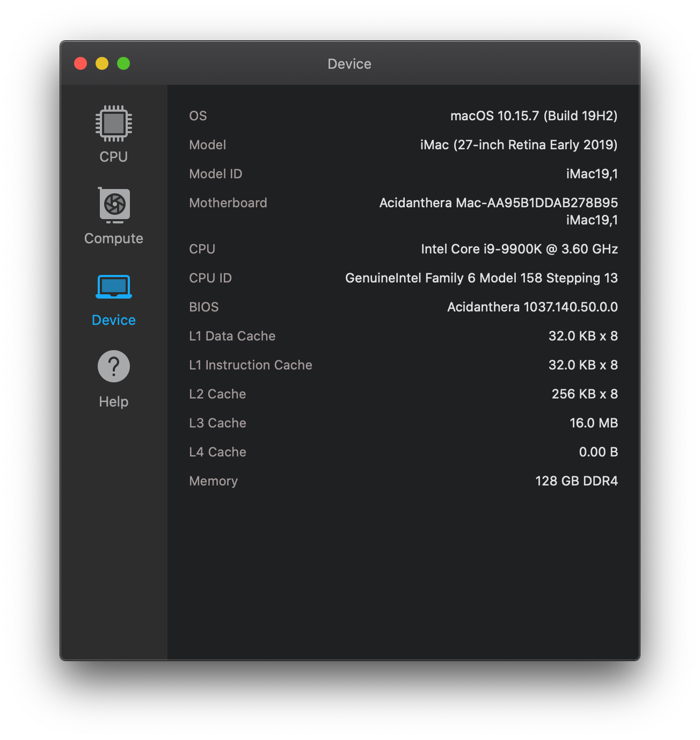This screenshot has width=700, height=740.
Task: Click the Memory label
Action: 214,481
